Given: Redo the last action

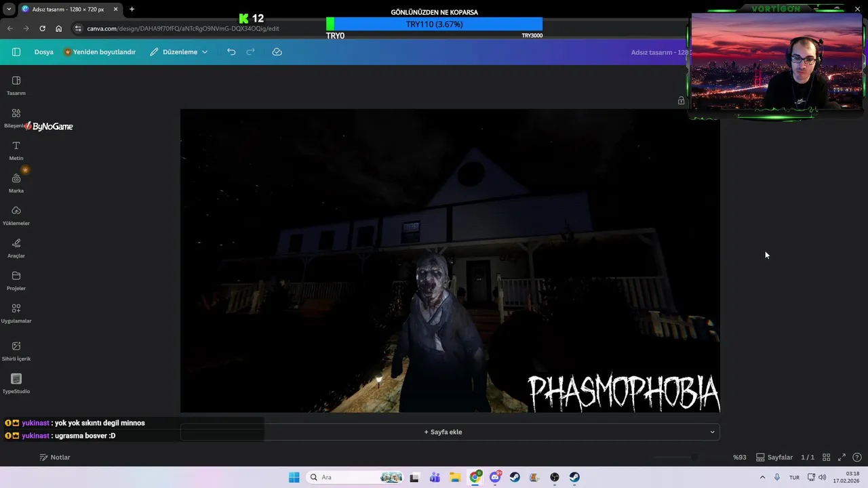Looking at the screenshot, I should pyautogui.click(x=250, y=52).
